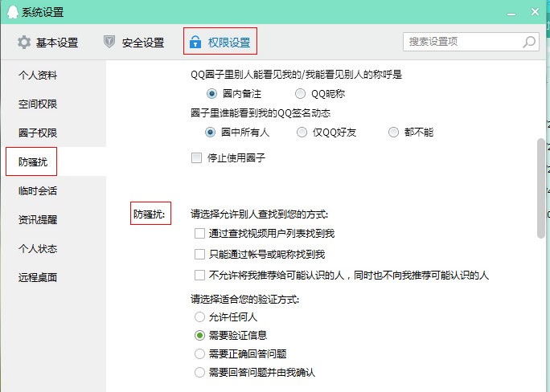Minimize the 系统设置 window
This screenshot has height=392, width=550.
point(511,14)
